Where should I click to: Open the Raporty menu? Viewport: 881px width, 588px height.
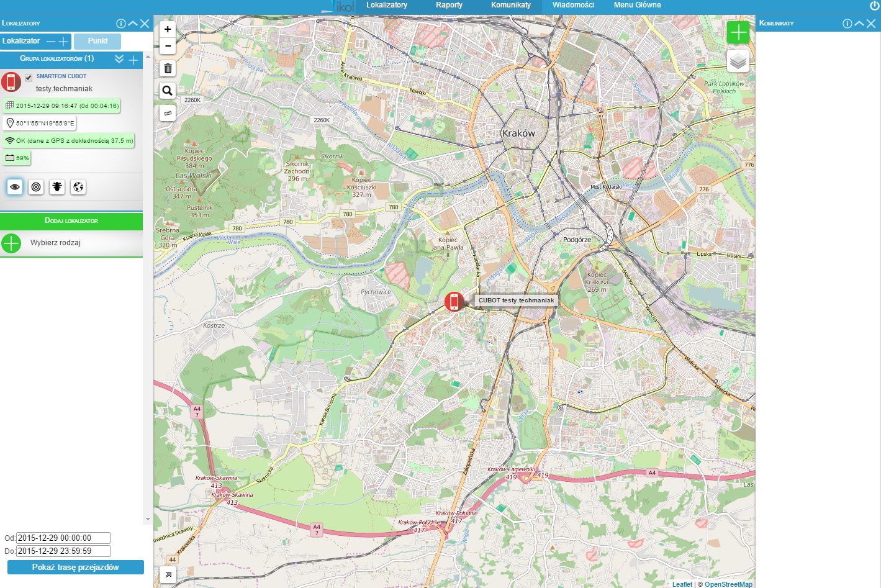[x=449, y=5]
